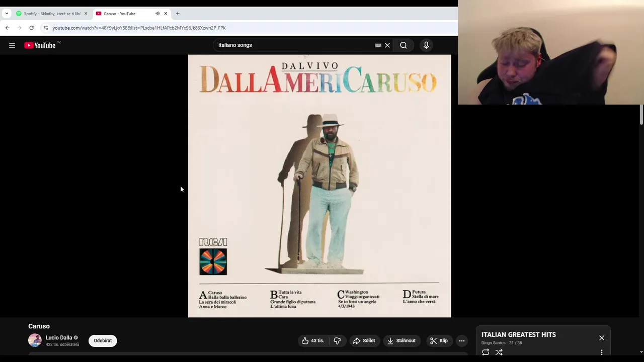Go forward with browser forward arrow
The height and width of the screenshot is (362, 644).
click(19, 28)
